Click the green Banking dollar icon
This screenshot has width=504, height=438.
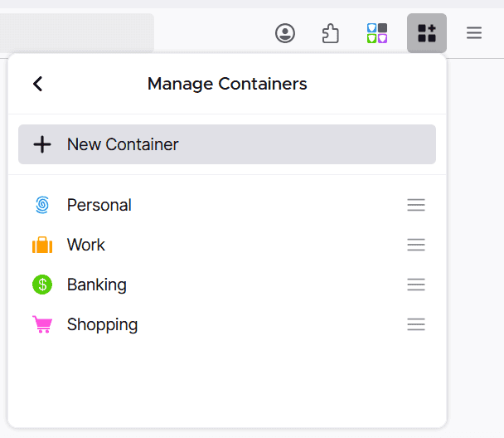pyautogui.click(x=42, y=285)
